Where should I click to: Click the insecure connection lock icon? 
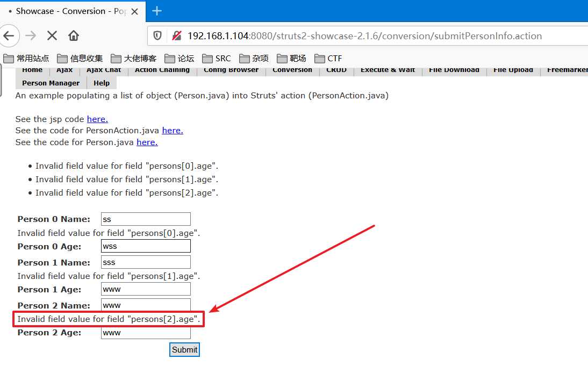pyautogui.click(x=176, y=36)
